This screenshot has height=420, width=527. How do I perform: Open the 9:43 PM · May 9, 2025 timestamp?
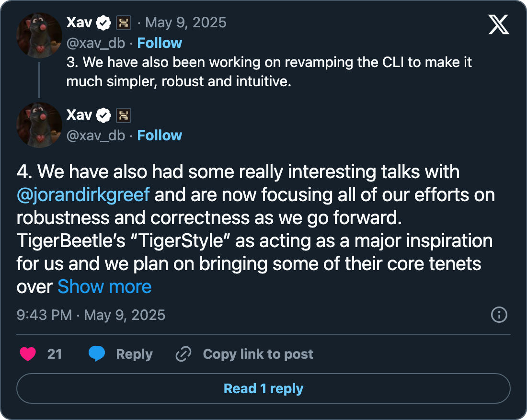click(91, 315)
